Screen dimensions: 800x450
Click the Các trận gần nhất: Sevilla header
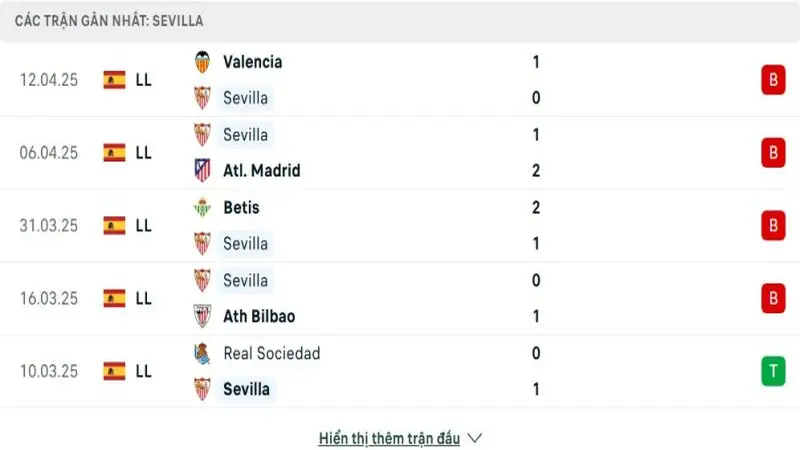click(x=109, y=21)
